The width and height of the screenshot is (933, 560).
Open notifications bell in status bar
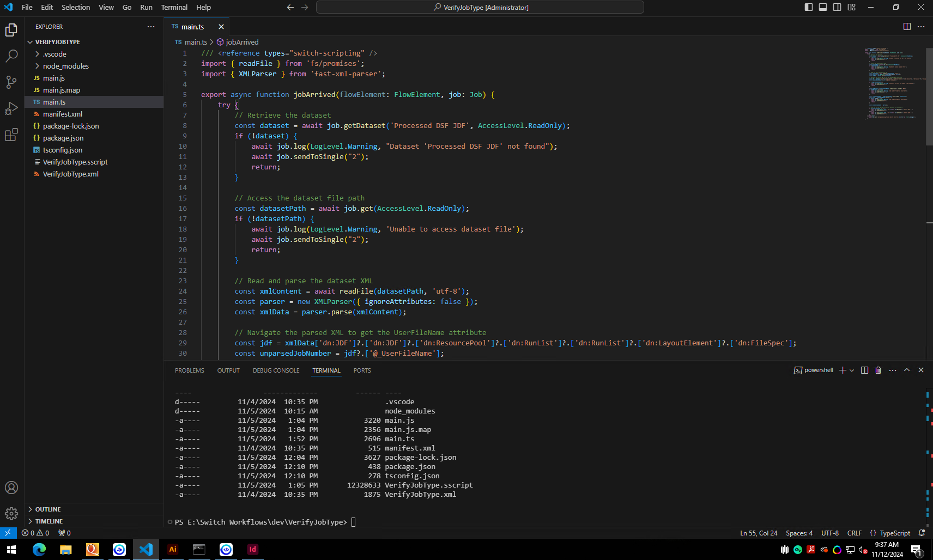coord(922,533)
